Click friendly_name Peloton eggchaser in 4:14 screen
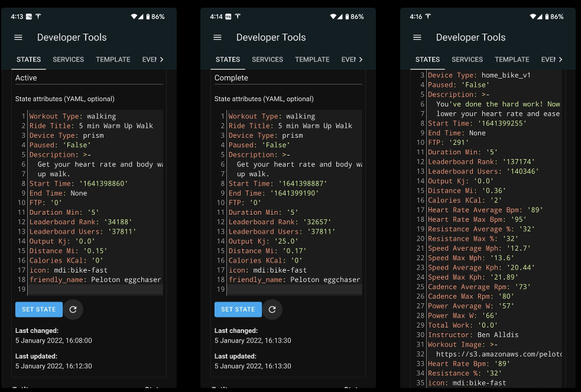This screenshot has width=581, height=392. point(294,280)
